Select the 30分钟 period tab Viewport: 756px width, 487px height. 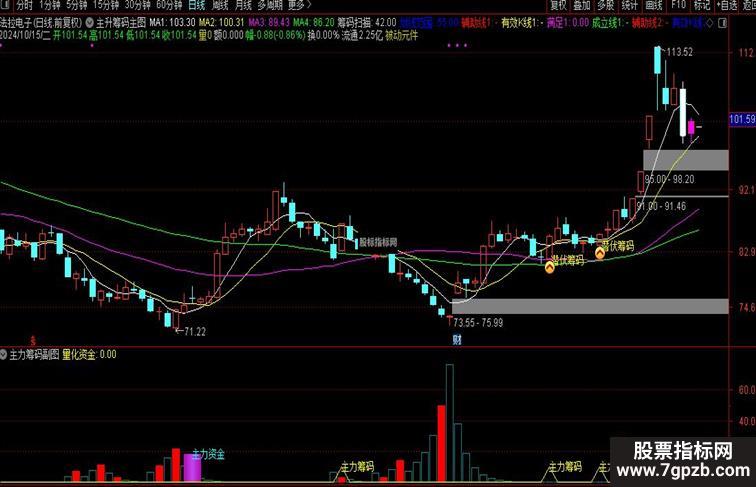[x=137, y=5]
